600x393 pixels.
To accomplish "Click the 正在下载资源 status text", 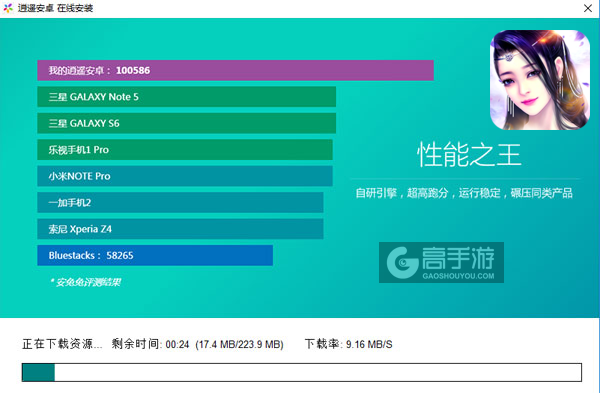I will [62, 344].
